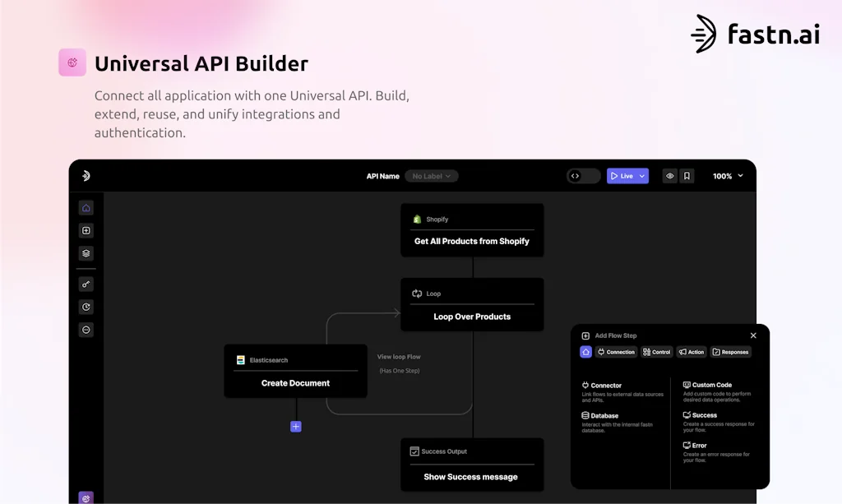842x504 pixels.
Task: Toggle the code view switch in the toolbar
Action: 583,175
